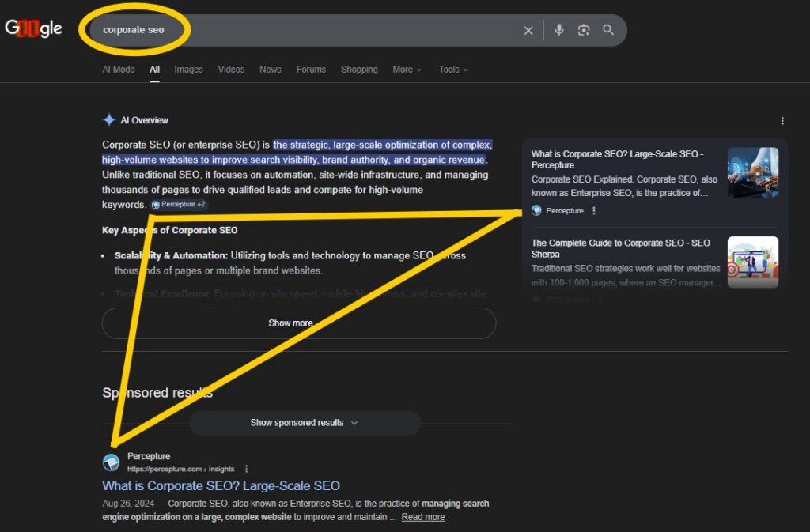810x532 pixels.
Task: Expand Show sponsored results
Action: 305,423
